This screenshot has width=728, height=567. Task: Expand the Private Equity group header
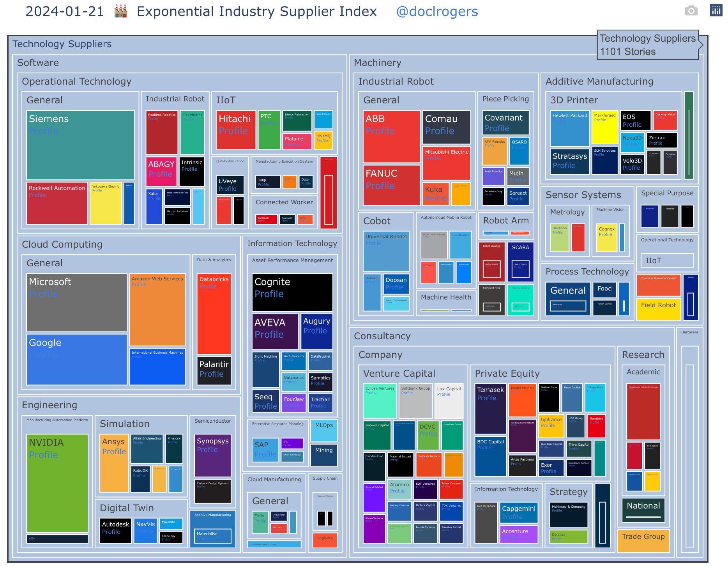[x=507, y=374]
